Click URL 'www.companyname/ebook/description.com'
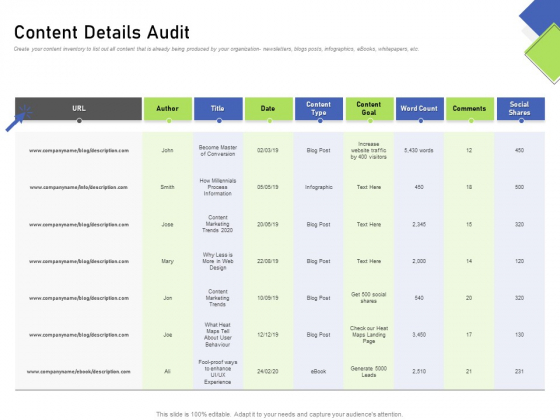The width and height of the screenshot is (560, 420). pos(79,372)
